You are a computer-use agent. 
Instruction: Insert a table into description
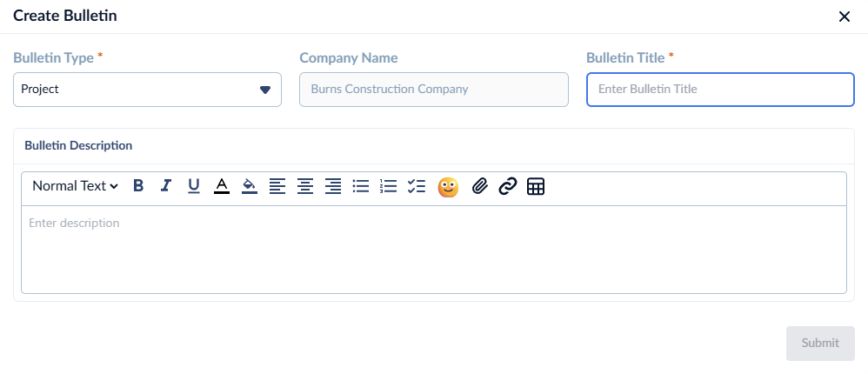[536, 186]
